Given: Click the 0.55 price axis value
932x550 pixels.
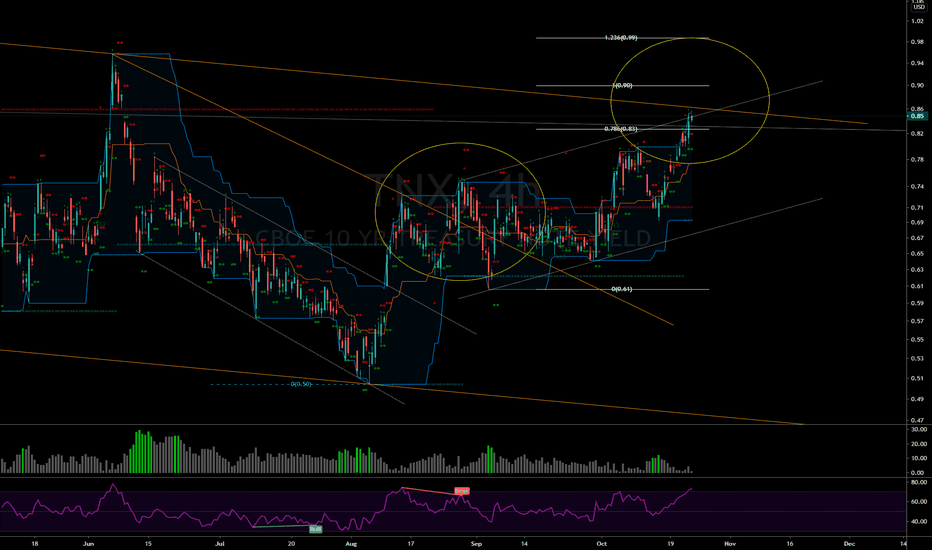Looking at the screenshot, I should click(x=917, y=340).
